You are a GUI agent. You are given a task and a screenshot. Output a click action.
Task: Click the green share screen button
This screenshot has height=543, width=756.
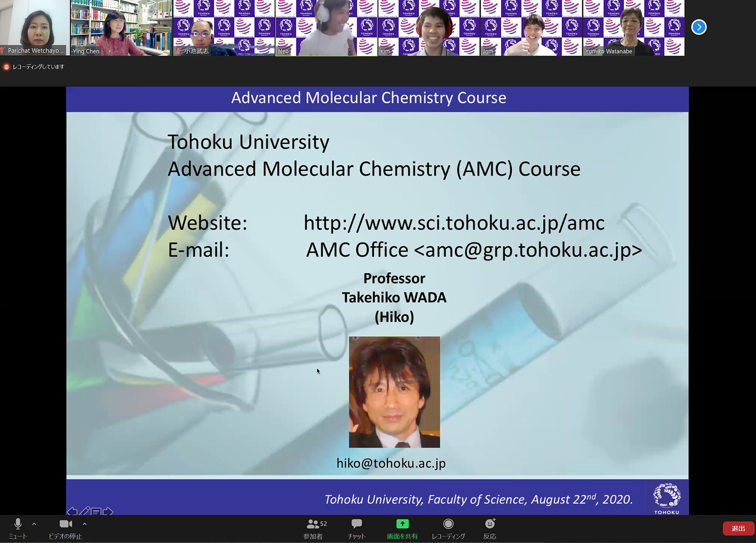[x=402, y=528]
